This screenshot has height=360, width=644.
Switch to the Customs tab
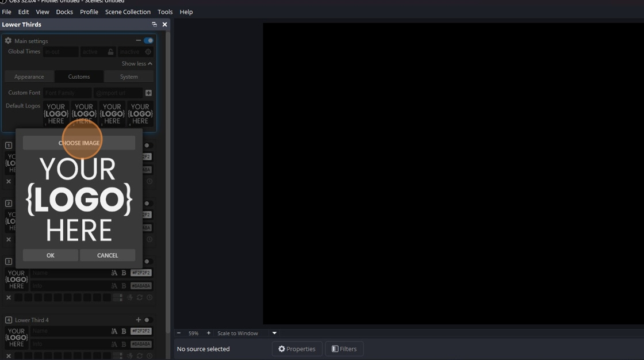[x=79, y=77]
